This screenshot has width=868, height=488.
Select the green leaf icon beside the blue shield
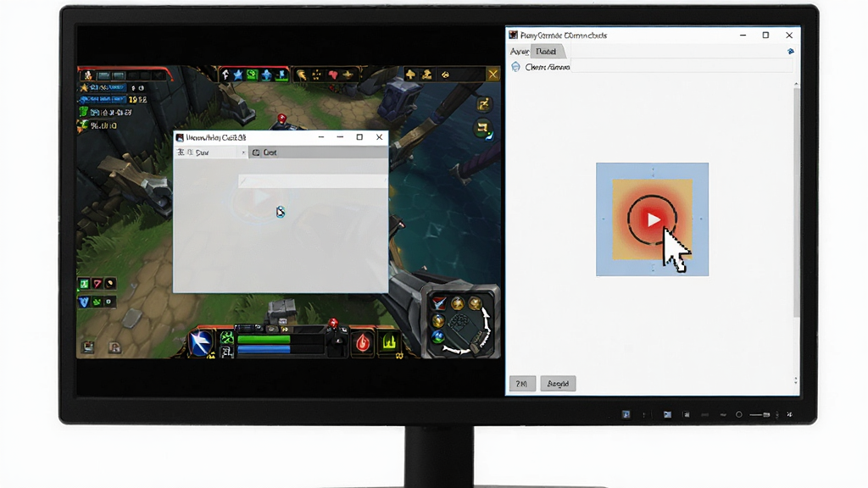(97, 302)
